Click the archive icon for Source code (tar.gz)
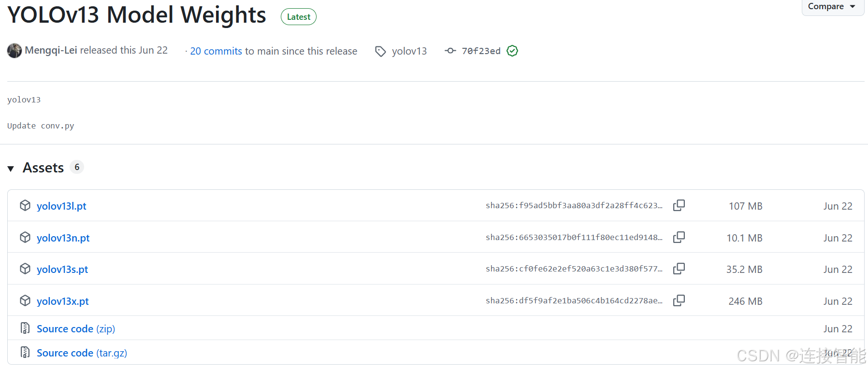The width and height of the screenshot is (868, 370). [x=25, y=352]
